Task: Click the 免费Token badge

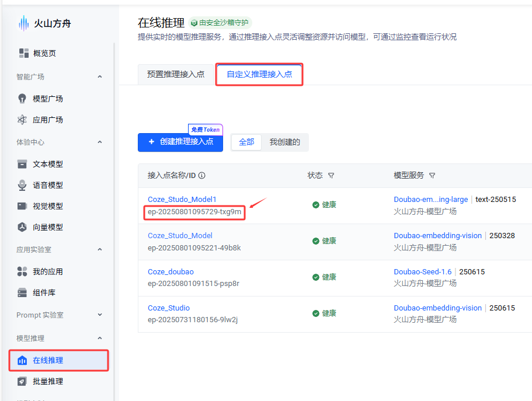Action: tap(206, 130)
